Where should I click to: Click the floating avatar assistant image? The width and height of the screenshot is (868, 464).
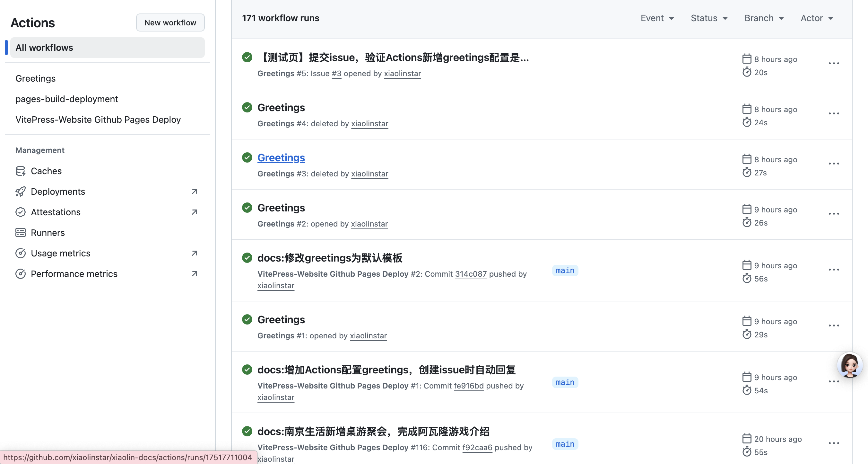[849, 365]
